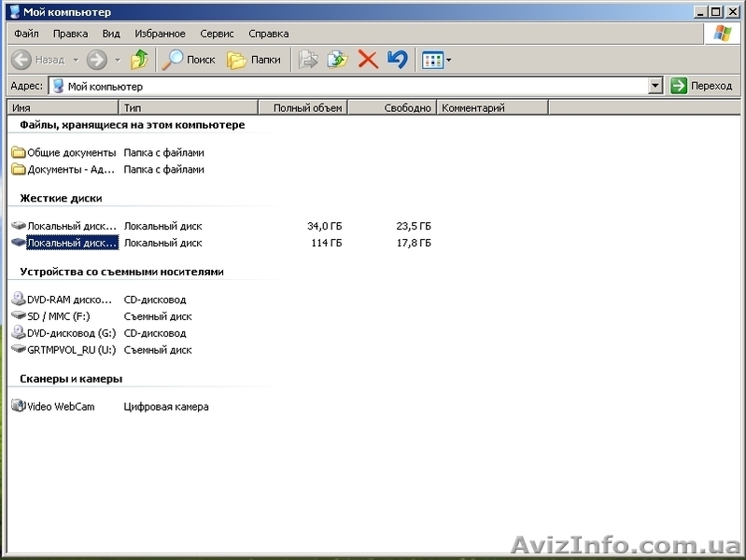Viewport: 746px width, 560px height.
Task: Select the SD / MMC (F:) drive icon
Action: point(18,315)
